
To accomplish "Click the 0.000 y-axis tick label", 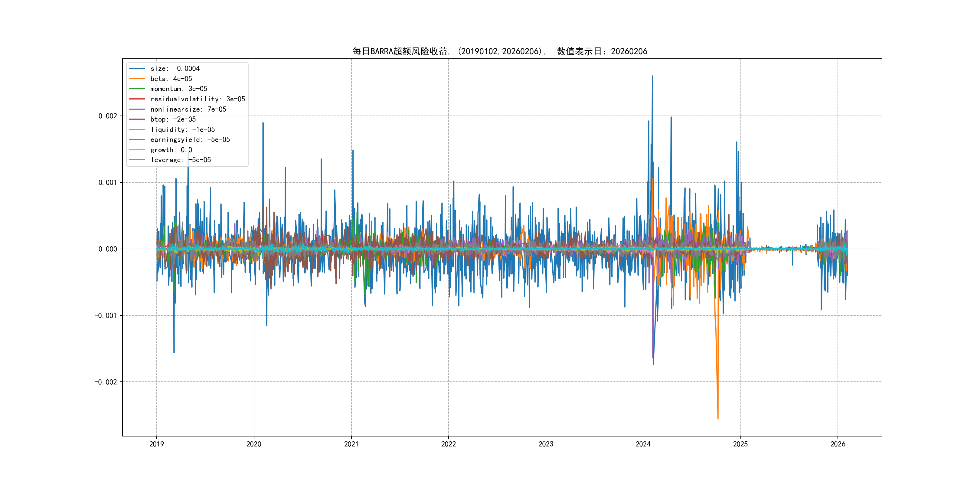I will pos(108,249).
